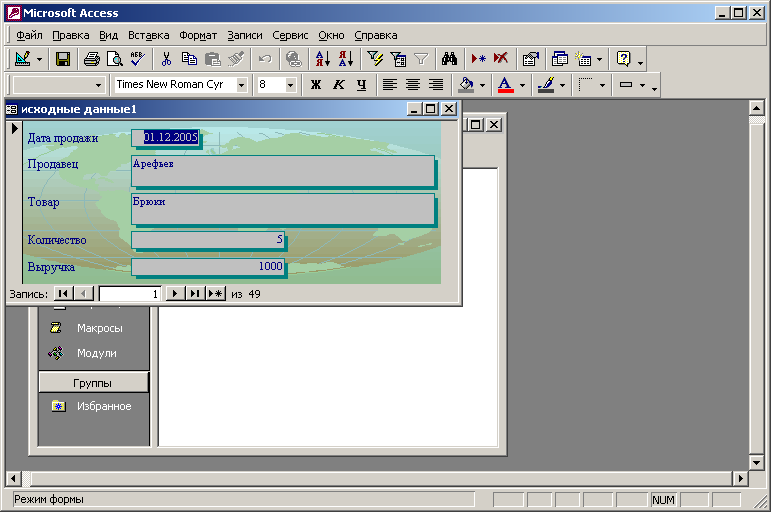
Task: Open the View mode dropdown arrow
Action: (x=39, y=60)
